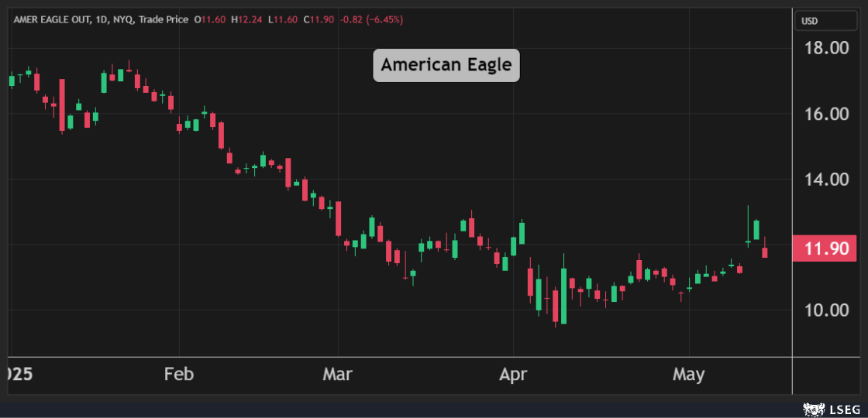
Task: Click the May label on time axis
Action: click(x=688, y=375)
